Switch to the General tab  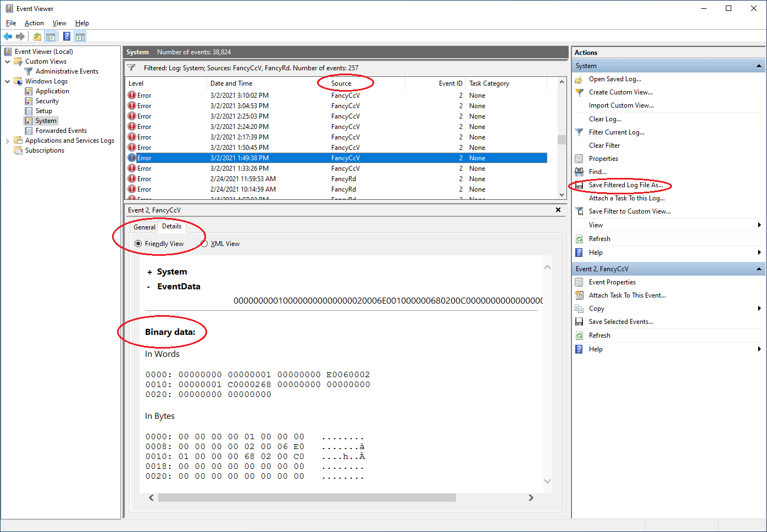[x=144, y=227]
